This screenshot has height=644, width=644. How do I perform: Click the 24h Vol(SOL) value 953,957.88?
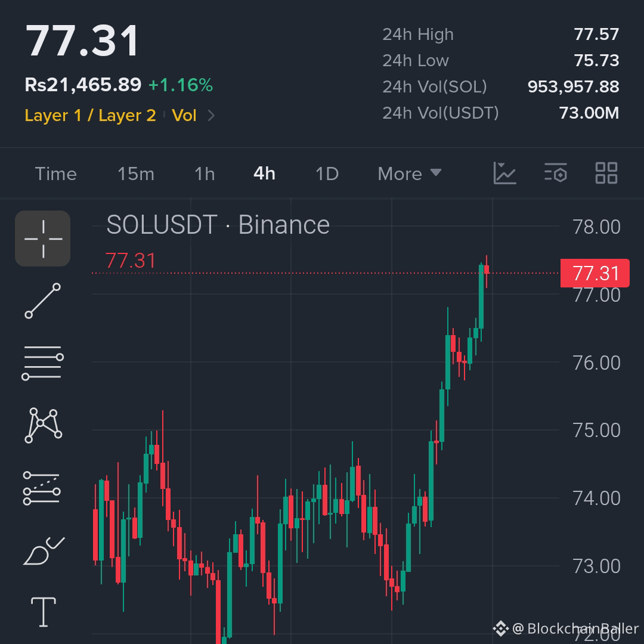click(x=574, y=86)
